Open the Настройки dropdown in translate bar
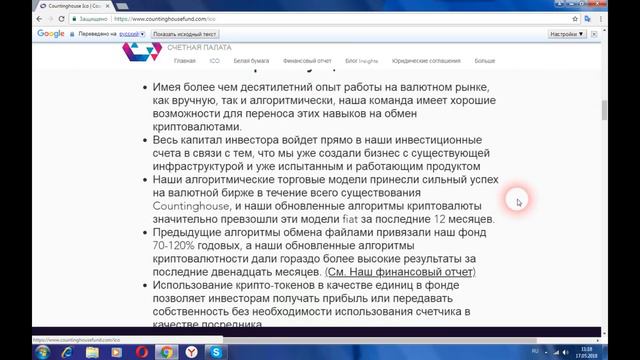 567,34
